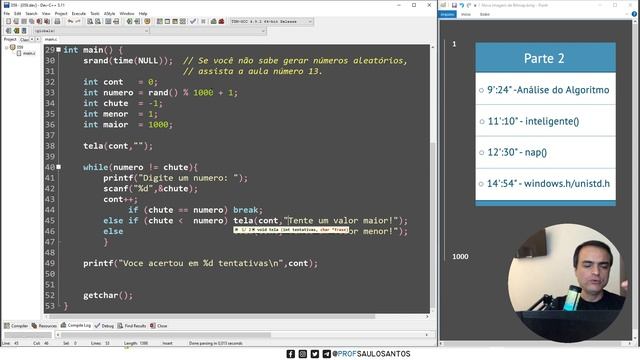Click the green Profile analysis icon

pyautogui.click(x=213, y=21)
